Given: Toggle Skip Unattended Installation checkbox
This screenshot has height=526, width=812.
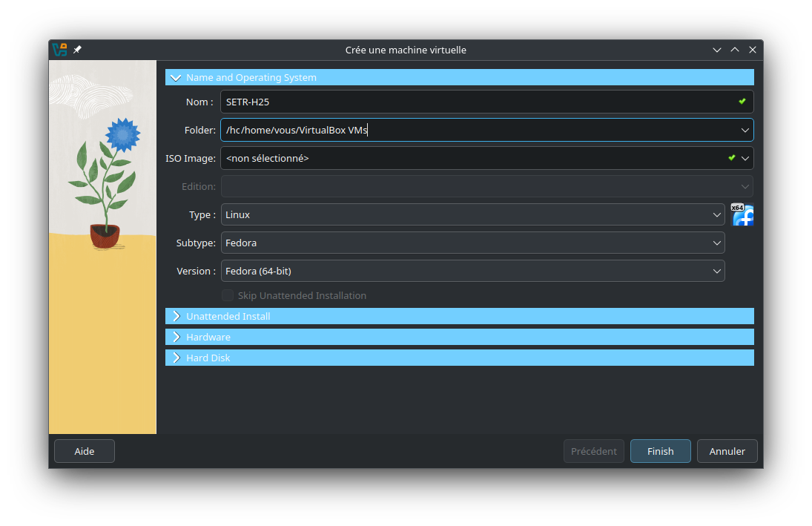Looking at the screenshot, I should (x=228, y=295).
